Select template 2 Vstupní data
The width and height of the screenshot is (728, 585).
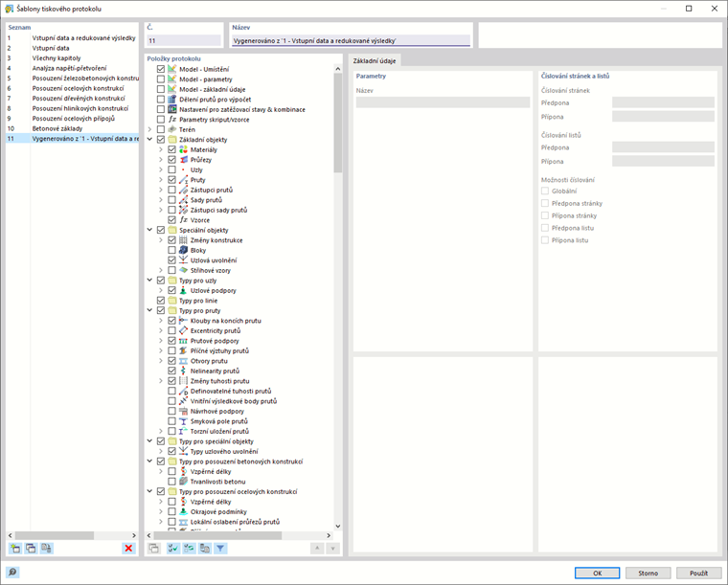[72, 48]
